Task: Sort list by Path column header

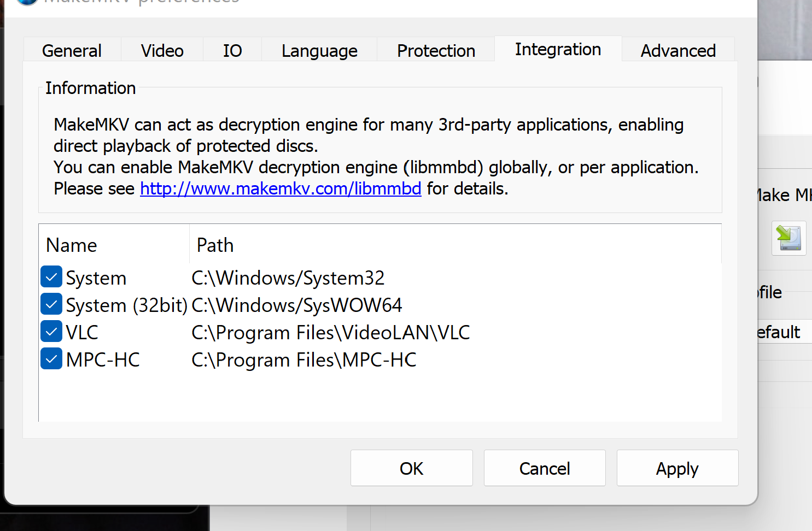Action: (x=455, y=245)
